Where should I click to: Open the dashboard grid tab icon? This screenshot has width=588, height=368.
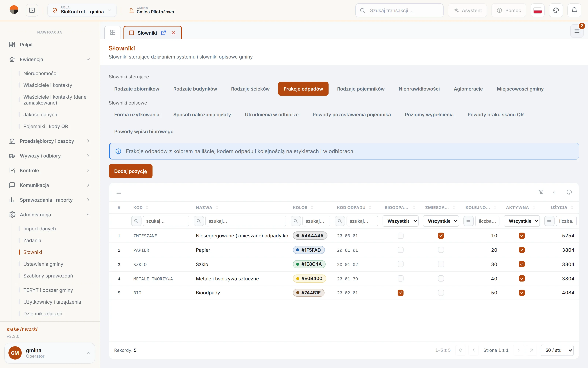click(113, 32)
